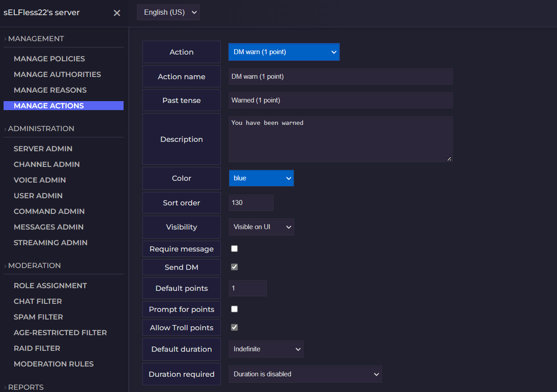Click the Duration required label
Image resolution: width=557 pixels, height=392 pixels.
(181, 374)
